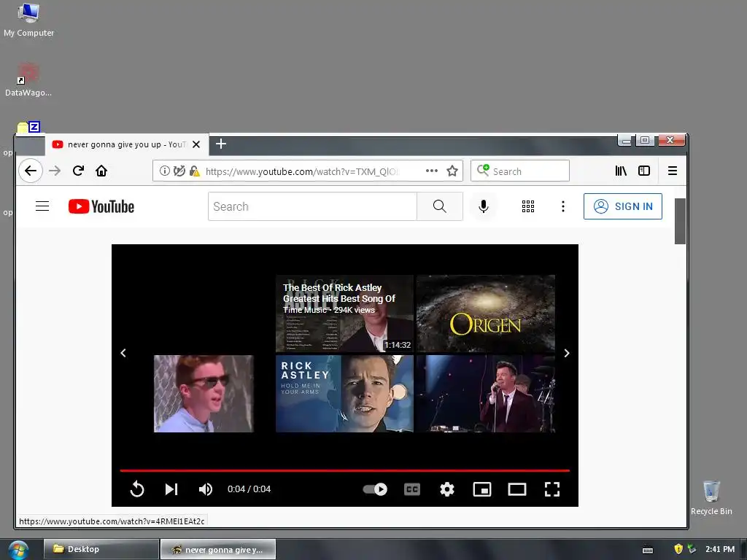Open Rick Astley Hold Me In Your Arms video
747x560 pixels.
pos(344,393)
